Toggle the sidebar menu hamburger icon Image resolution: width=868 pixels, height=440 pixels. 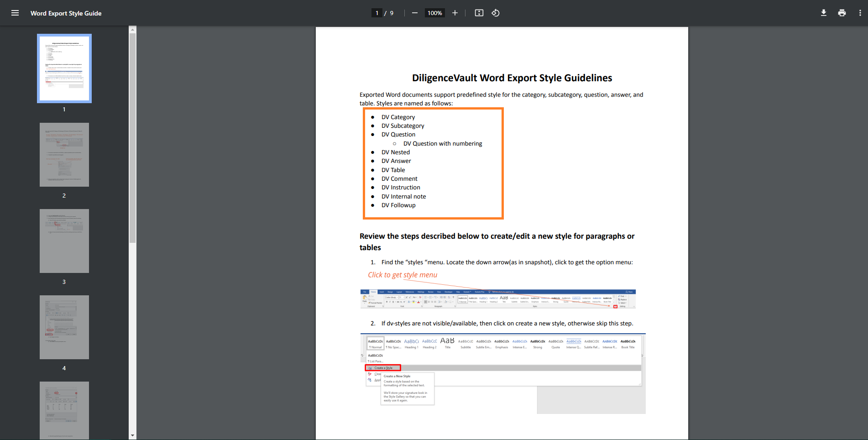coord(15,13)
